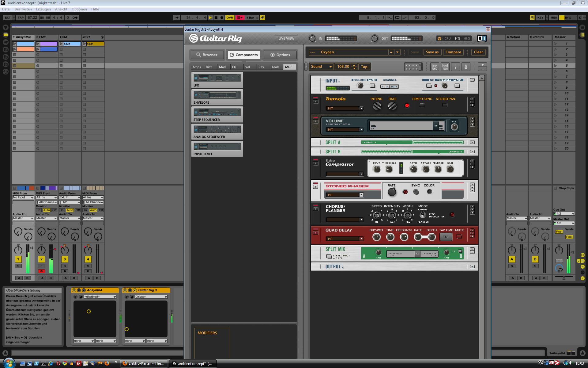
Task: Launch the 1234 clip in Live
Action: pos(61,44)
